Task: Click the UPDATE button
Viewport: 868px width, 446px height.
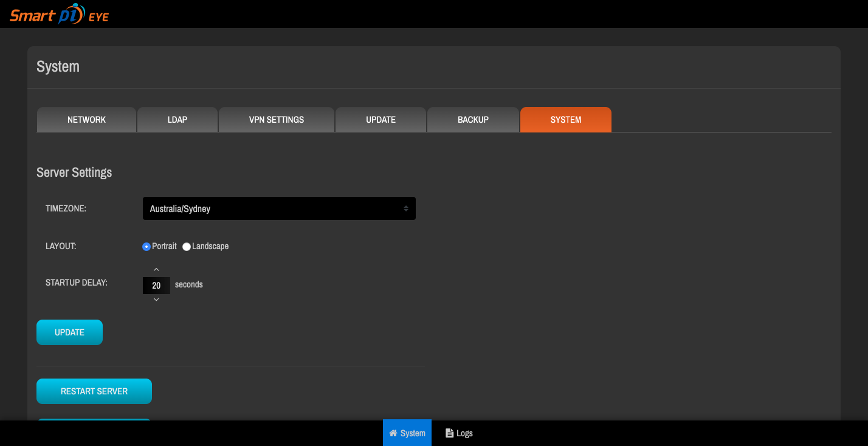Action: pyautogui.click(x=69, y=332)
